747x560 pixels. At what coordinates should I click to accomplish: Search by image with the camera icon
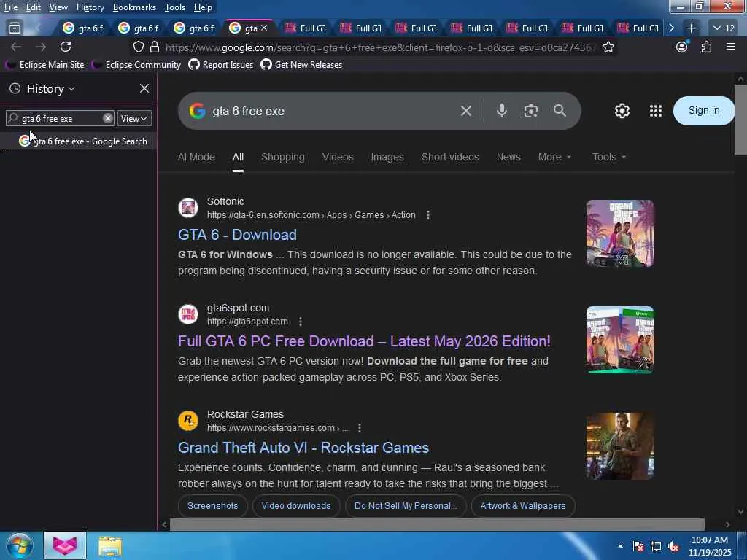pyautogui.click(x=531, y=111)
